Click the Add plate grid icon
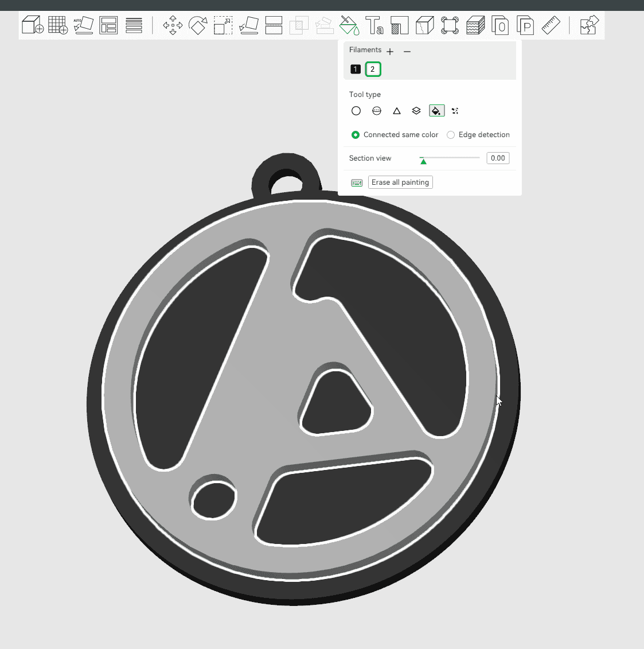644x649 pixels. click(x=58, y=25)
